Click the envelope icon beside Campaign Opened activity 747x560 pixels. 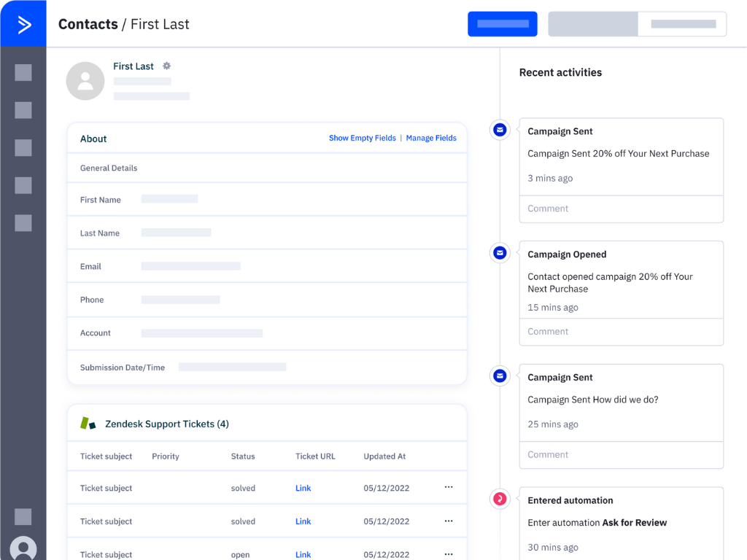pos(499,252)
